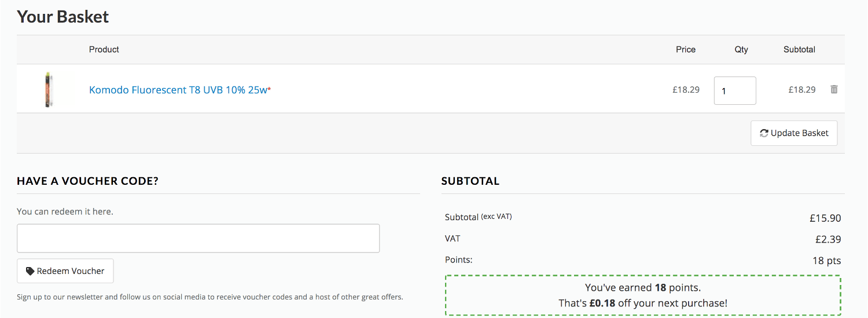Click the refresh icon on Update Basket

pyautogui.click(x=764, y=133)
